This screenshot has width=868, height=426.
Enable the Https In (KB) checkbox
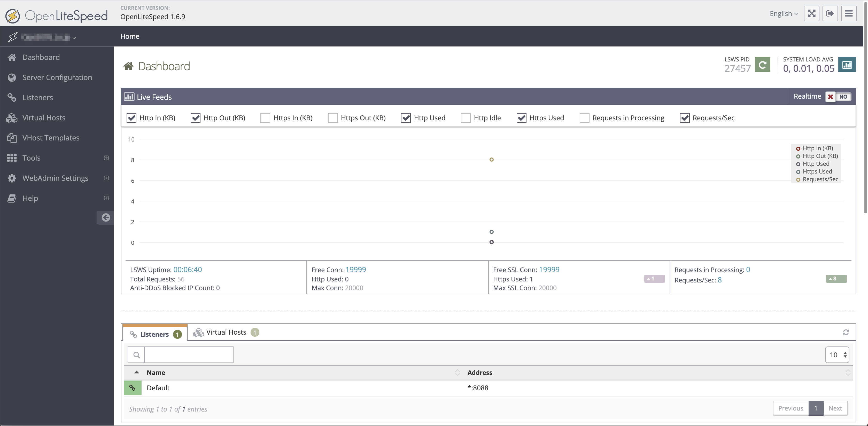(x=265, y=118)
